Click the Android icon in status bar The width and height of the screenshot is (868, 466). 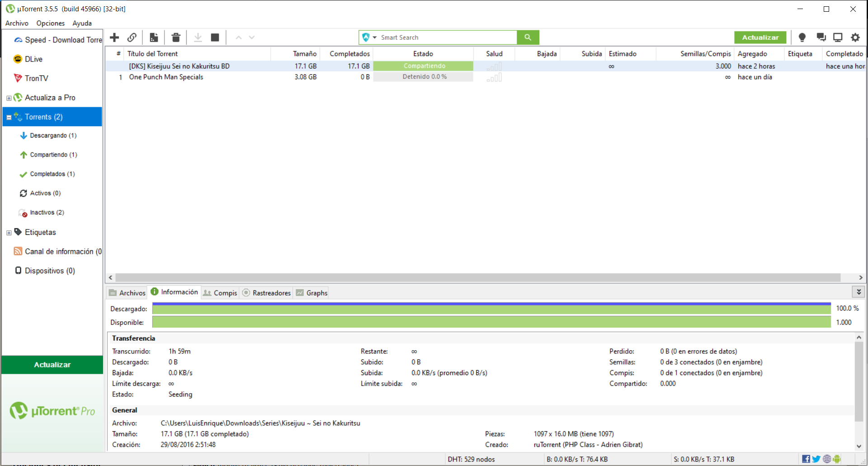pyautogui.click(x=837, y=459)
